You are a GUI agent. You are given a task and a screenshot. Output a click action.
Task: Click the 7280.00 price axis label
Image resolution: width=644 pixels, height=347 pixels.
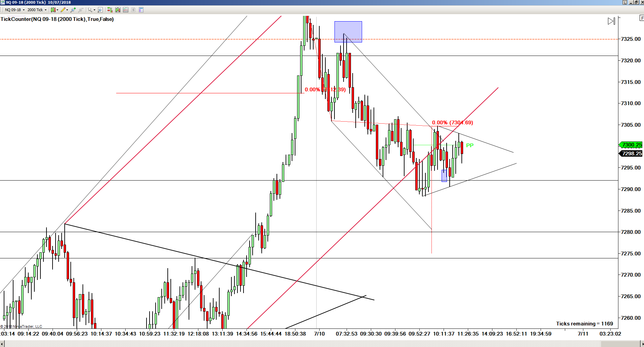pyautogui.click(x=631, y=232)
